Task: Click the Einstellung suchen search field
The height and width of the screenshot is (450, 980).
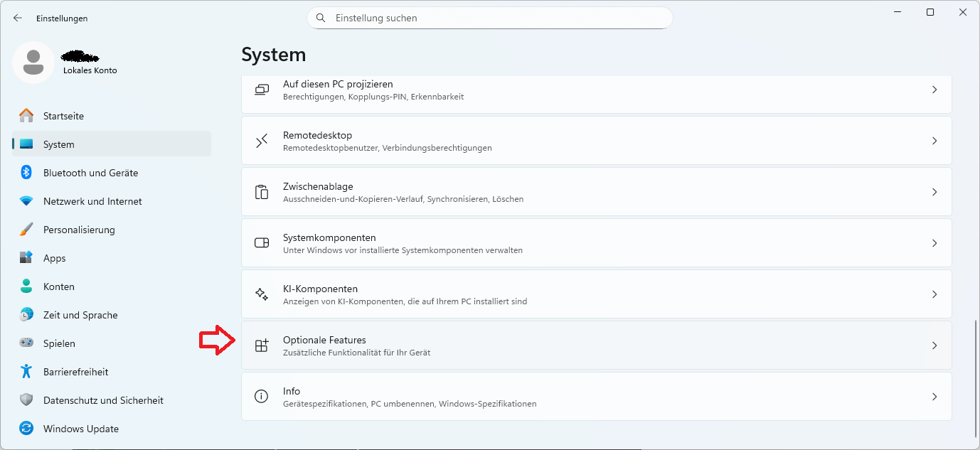Action: (x=489, y=18)
